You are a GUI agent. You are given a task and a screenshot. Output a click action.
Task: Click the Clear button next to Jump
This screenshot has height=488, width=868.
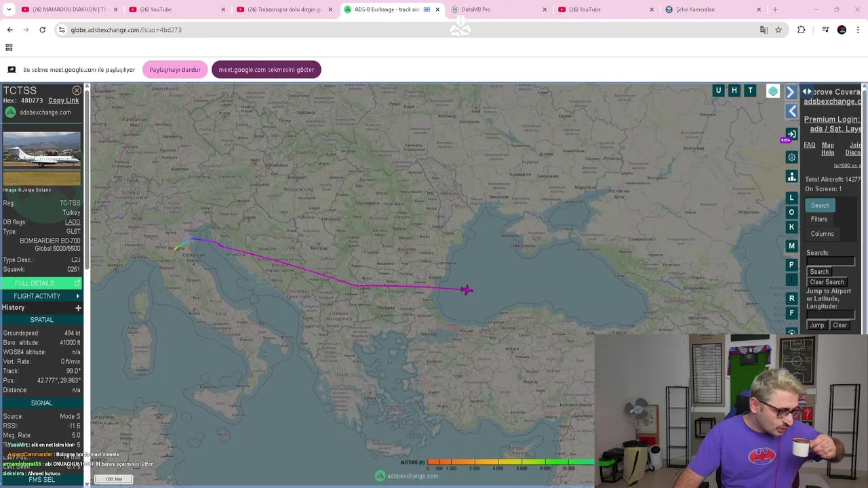click(840, 325)
